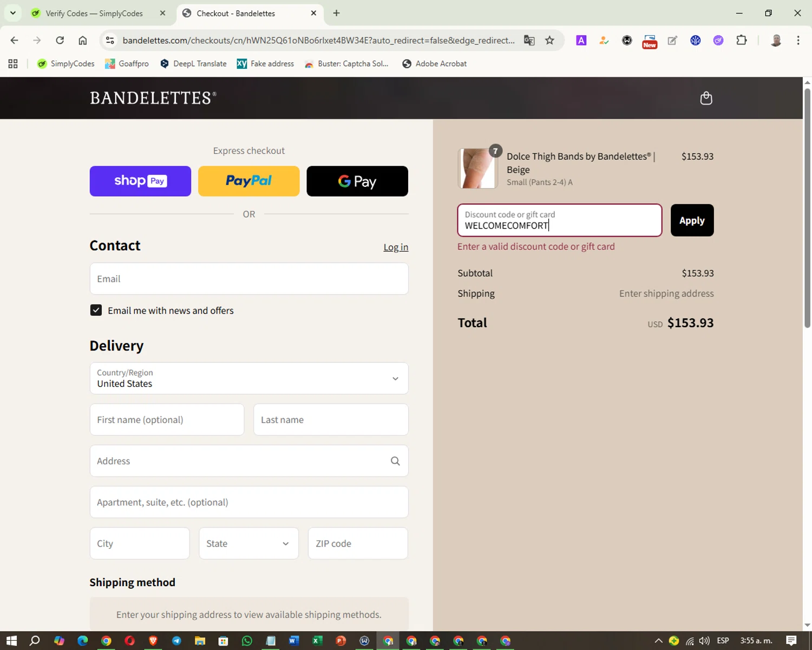Open the Chrome three-dot menu
Image resolution: width=812 pixels, height=650 pixels.
(x=798, y=40)
